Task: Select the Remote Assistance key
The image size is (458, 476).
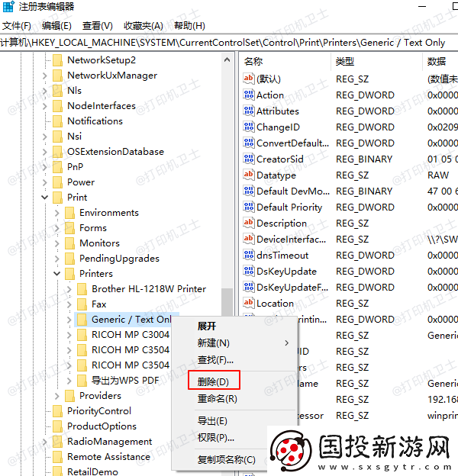Action: tap(108, 457)
